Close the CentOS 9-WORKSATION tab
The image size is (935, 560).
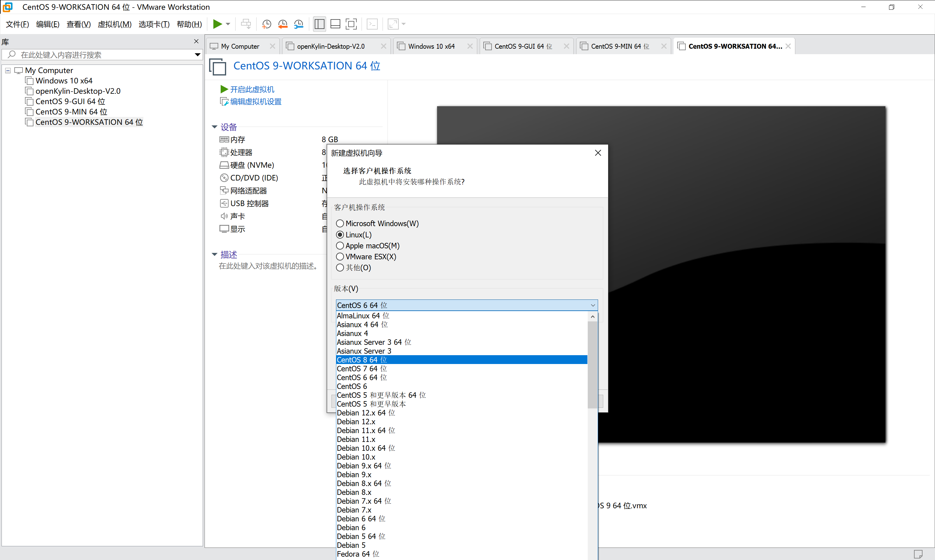(x=788, y=46)
